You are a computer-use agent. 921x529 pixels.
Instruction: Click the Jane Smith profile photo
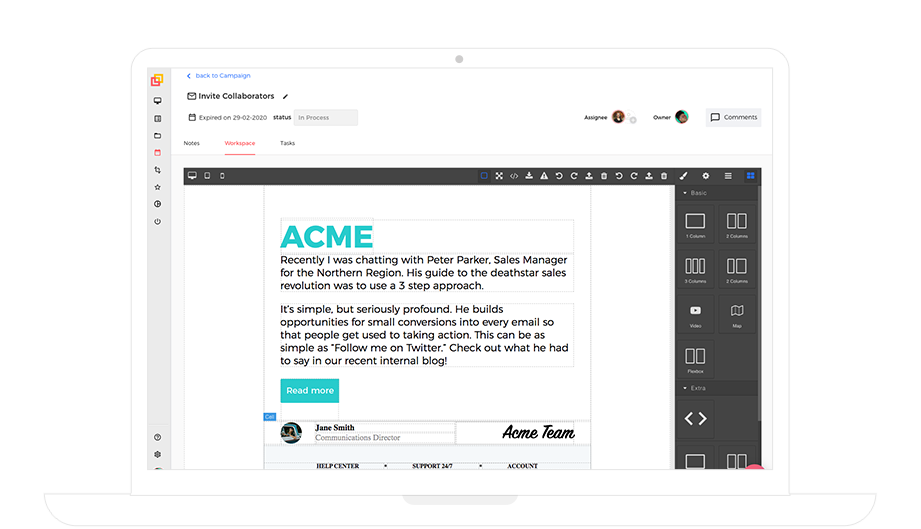[x=291, y=433]
